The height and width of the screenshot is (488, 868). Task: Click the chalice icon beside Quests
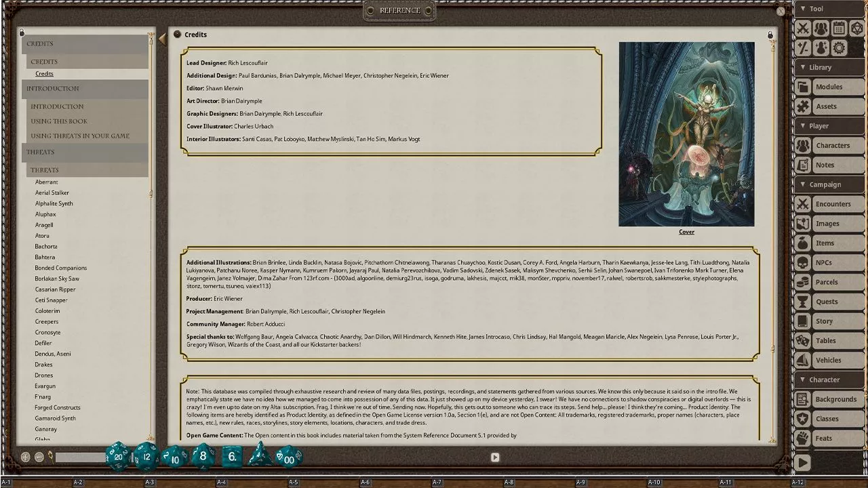803,302
